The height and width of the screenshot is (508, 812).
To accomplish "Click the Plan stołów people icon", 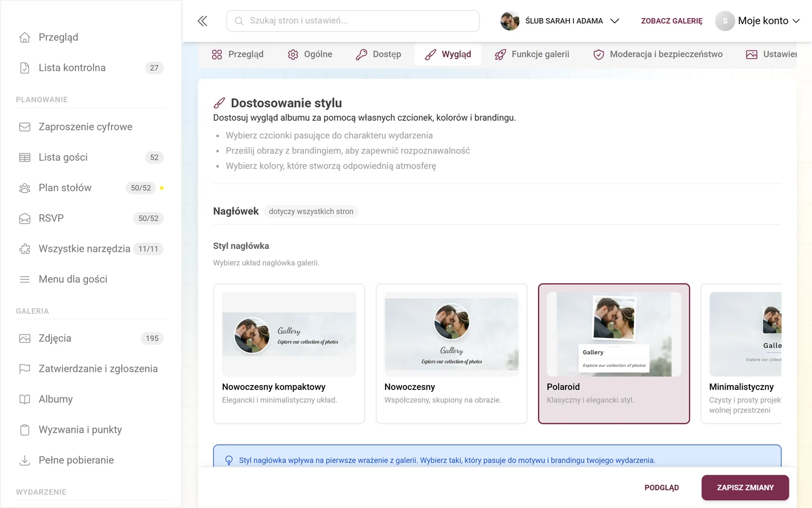I will point(25,188).
